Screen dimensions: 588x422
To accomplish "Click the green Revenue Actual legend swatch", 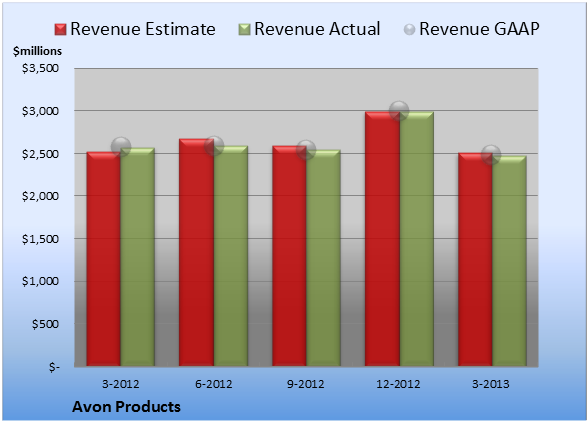I will click(x=244, y=30).
